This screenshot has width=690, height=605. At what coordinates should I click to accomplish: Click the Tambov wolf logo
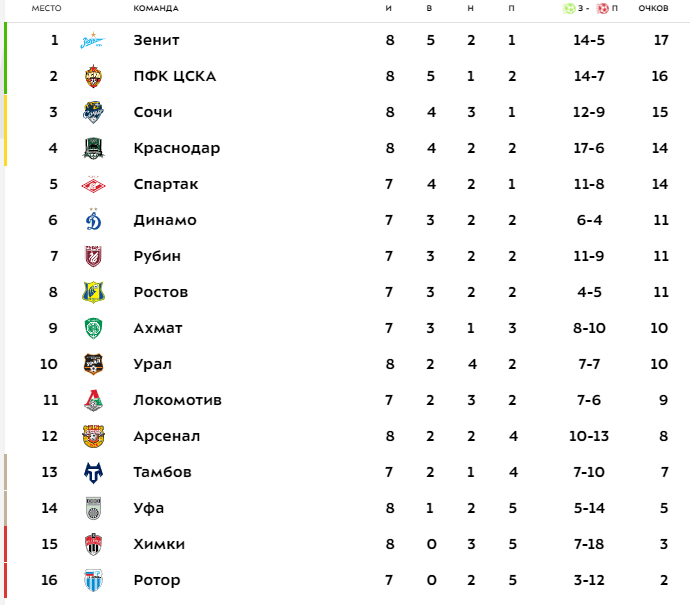(x=94, y=473)
